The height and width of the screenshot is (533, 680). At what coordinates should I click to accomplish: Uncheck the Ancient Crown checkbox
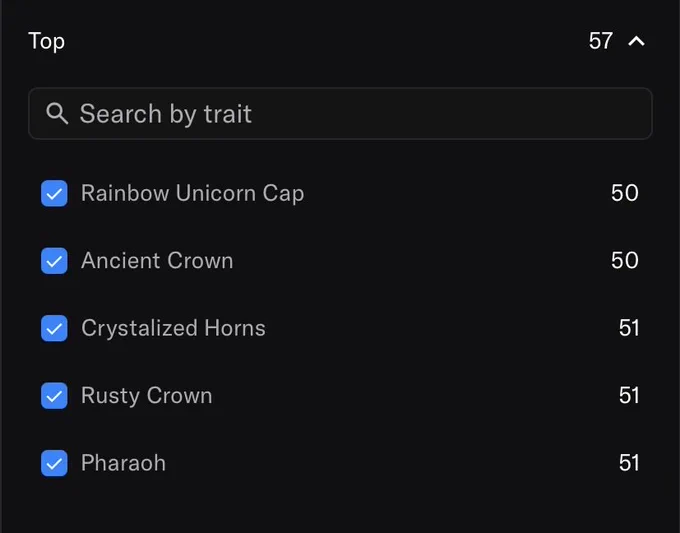tap(54, 261)
